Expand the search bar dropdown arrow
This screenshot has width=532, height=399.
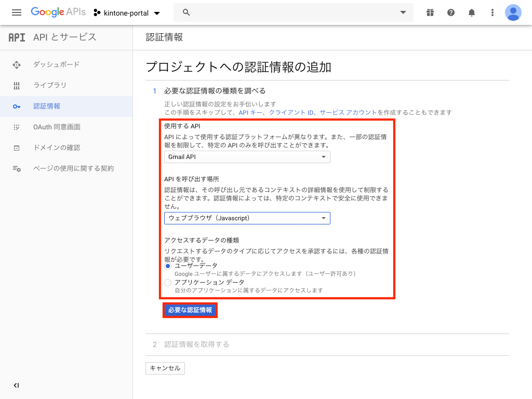coord(403,12)
